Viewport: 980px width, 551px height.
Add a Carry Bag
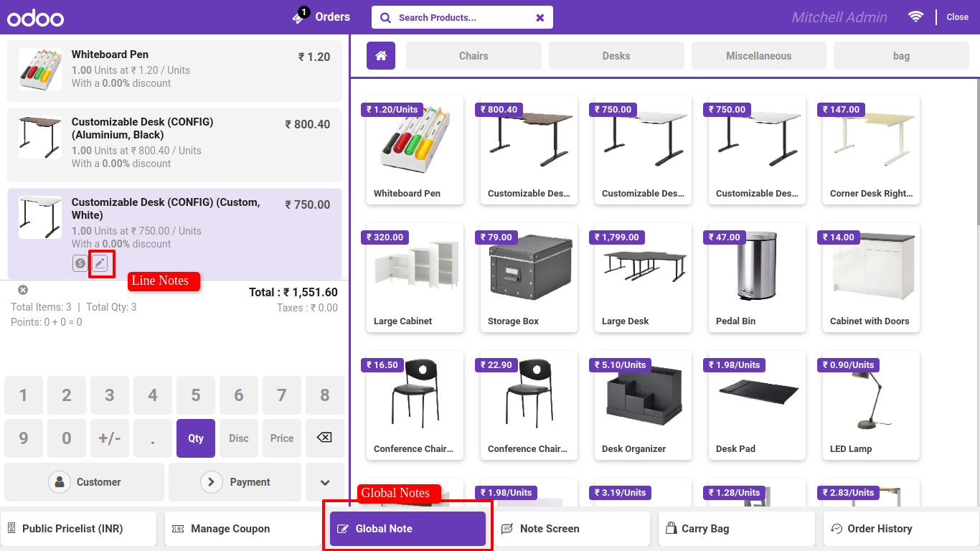click(737, 529)
